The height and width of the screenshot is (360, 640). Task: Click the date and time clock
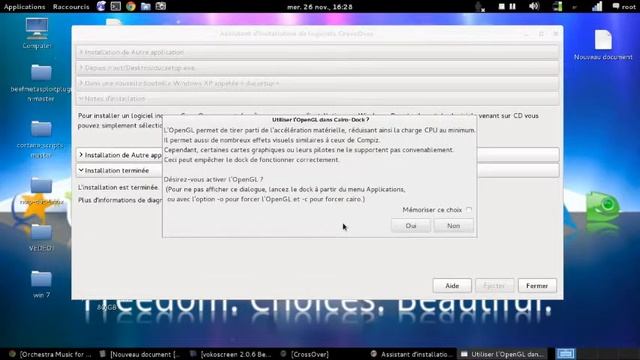tap(320, 7)
